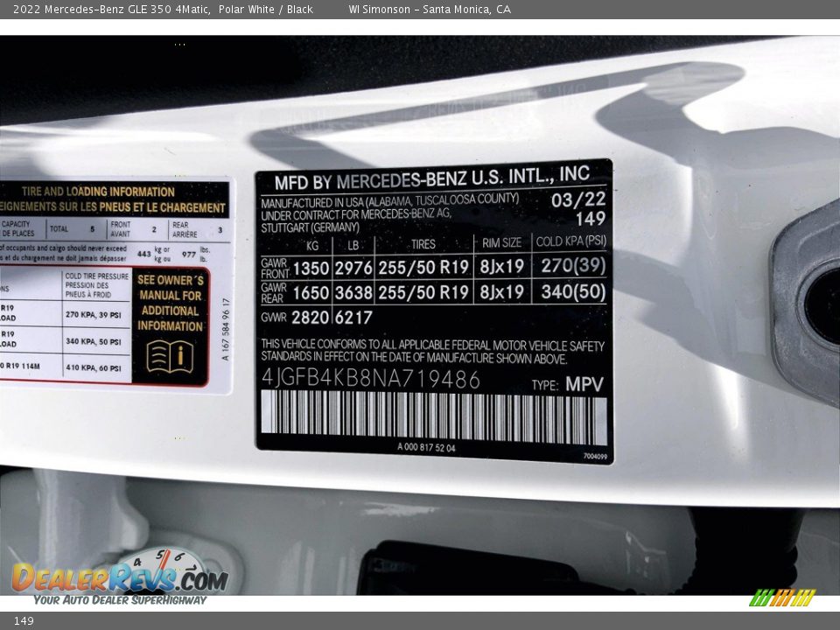Click the 'RIM SIZE' column header

(501, 242)
